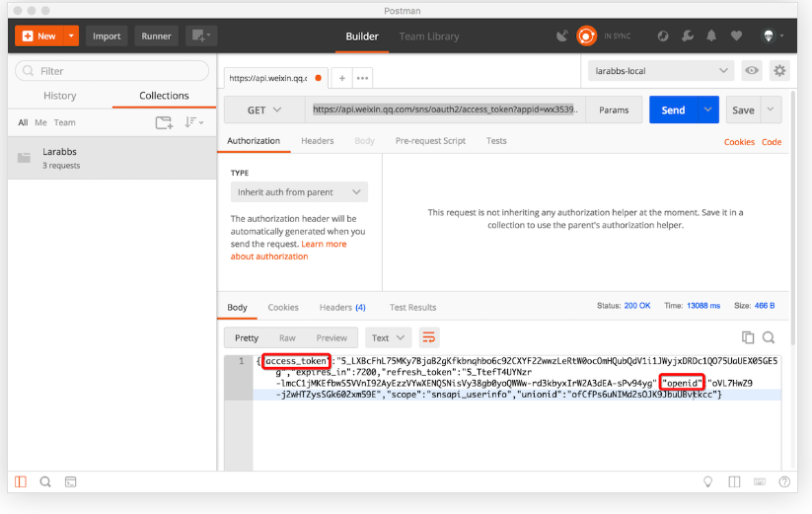Open the notifications bell icon

[711, 36]
